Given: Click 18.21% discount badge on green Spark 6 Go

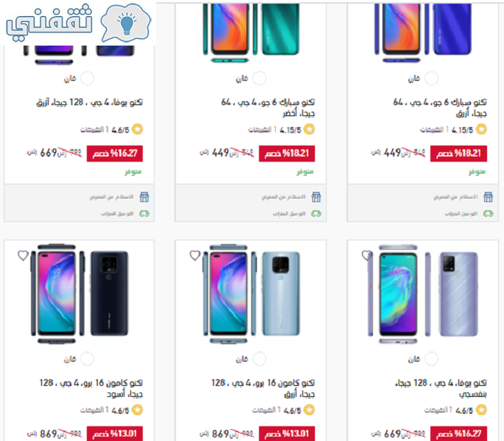Looking at the screenshot, I should (287, 154).
